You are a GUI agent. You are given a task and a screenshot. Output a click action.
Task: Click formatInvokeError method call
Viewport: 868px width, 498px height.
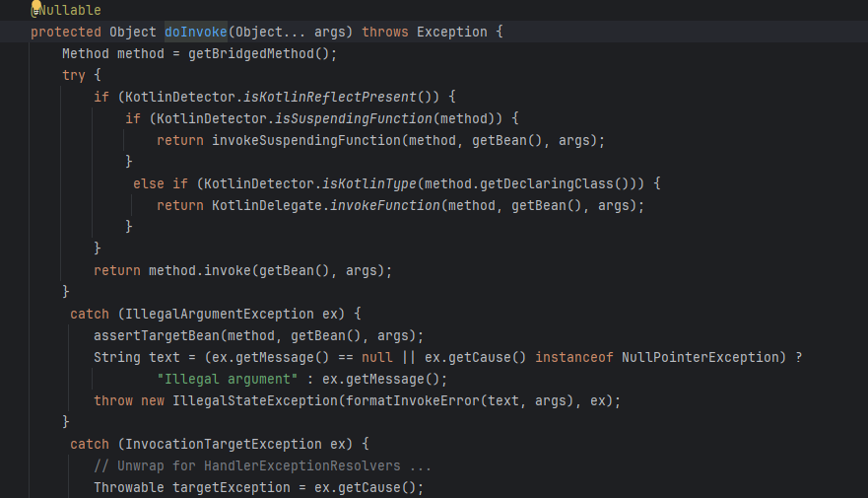413,400
